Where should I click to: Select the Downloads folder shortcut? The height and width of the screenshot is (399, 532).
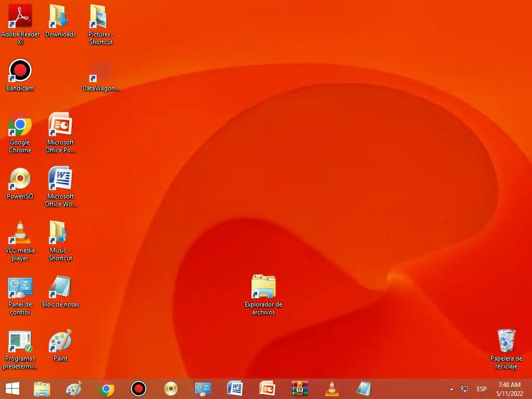click(x=60, y=20)
